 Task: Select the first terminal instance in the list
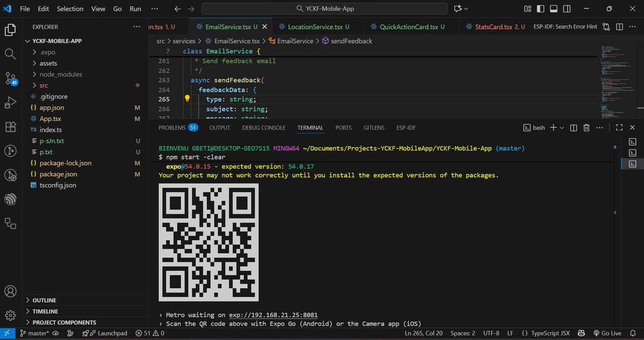point(632,142)
